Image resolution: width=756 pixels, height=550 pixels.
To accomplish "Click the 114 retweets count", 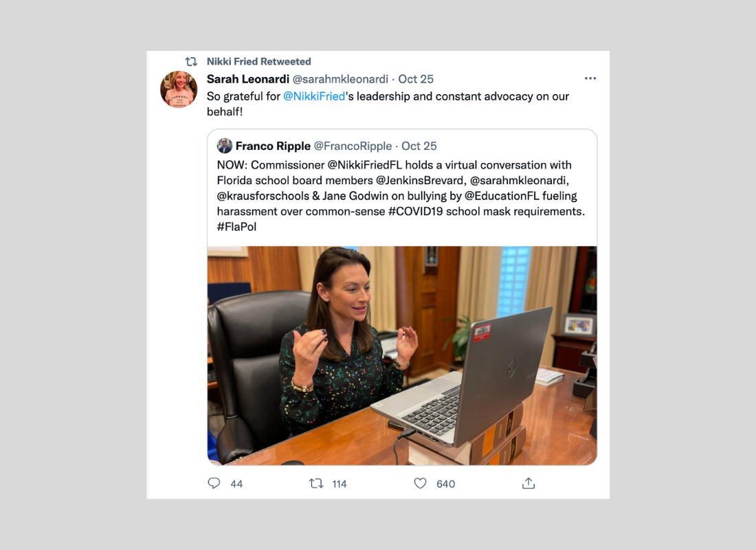I will click(340, 484).
